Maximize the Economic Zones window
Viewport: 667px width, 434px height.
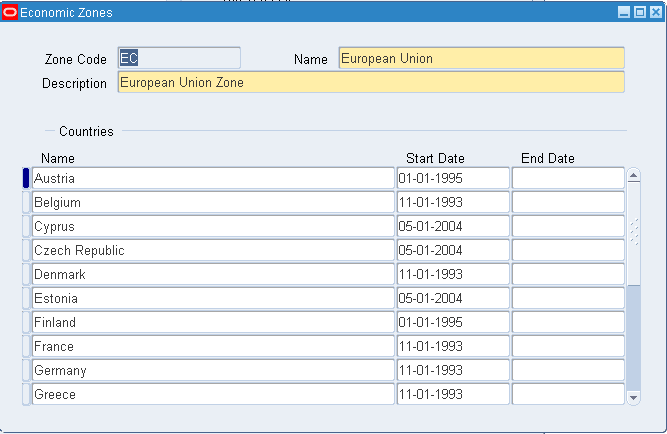(x=640, y=12)
